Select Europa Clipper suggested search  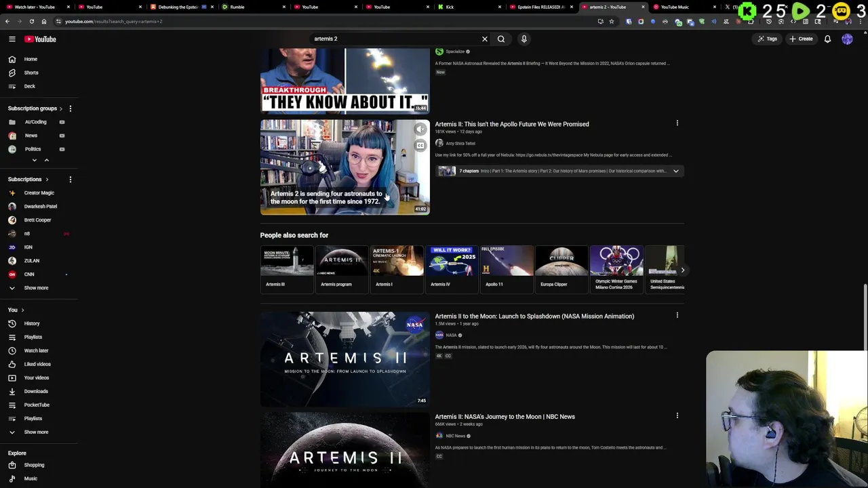[561, 268]
